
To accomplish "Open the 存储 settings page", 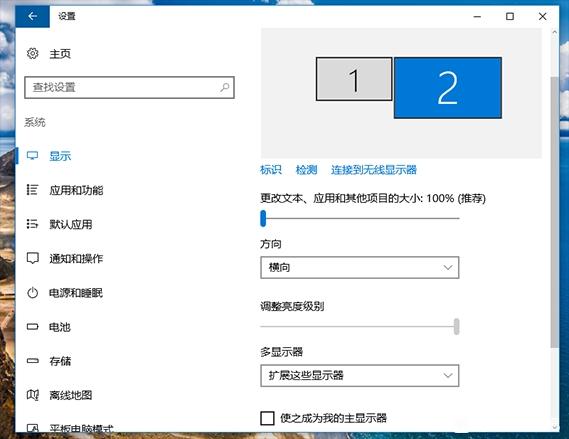I will click(60, 361).
